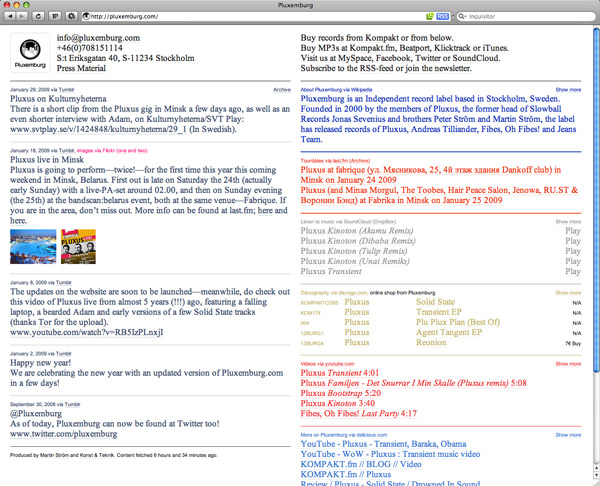Open the youtube.com/watch video link
600x486 pixels.
point(86,332)
